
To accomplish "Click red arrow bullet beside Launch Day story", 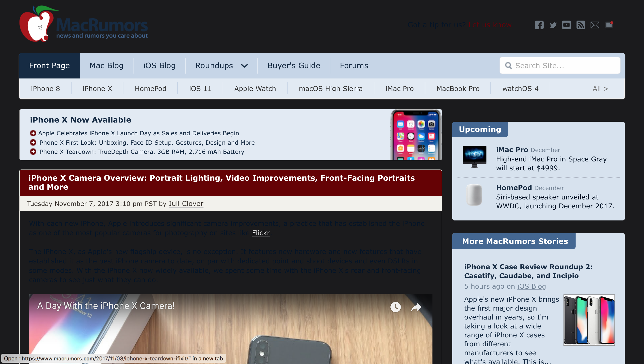I will (33, 133).
